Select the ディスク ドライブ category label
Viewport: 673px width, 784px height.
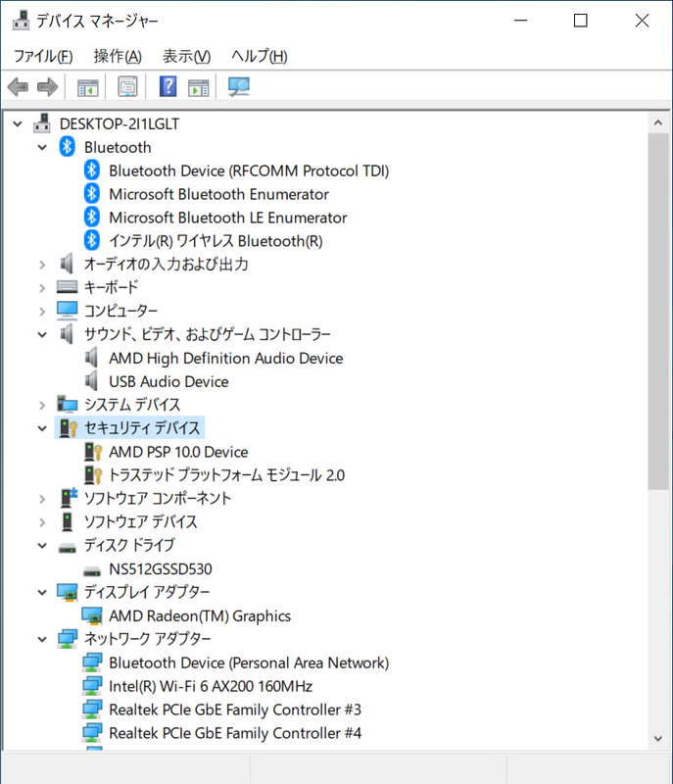(129, 545)
